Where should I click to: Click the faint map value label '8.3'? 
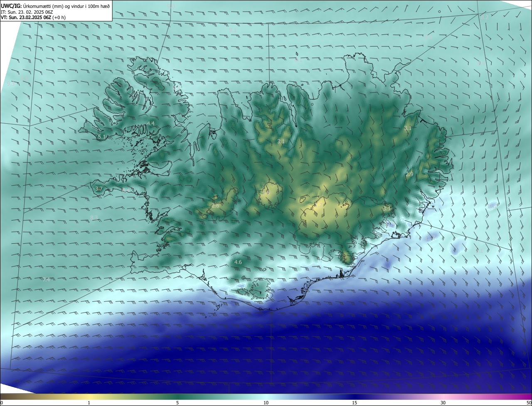click(x=94, y=218)
